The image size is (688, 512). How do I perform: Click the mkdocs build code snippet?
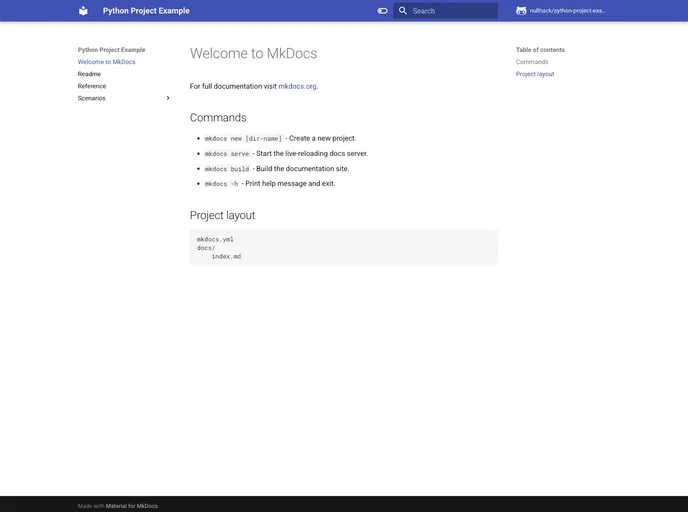(227, 169)
